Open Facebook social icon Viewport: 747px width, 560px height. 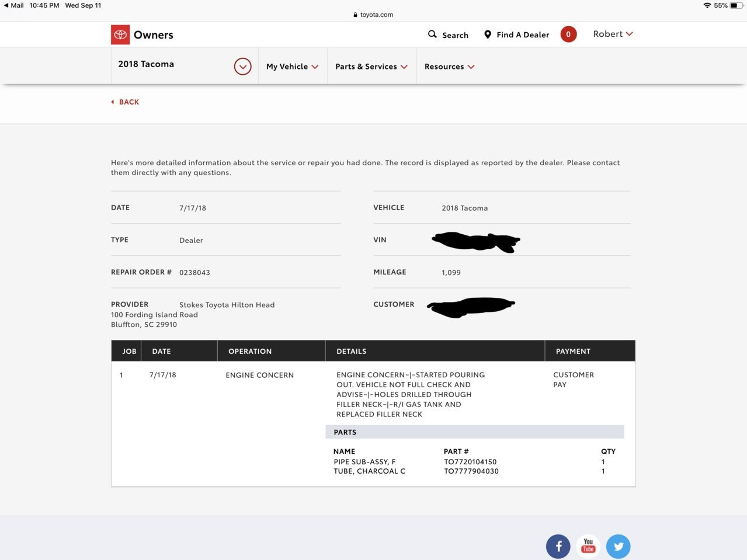pyautogui.click(x=558, y=547)
